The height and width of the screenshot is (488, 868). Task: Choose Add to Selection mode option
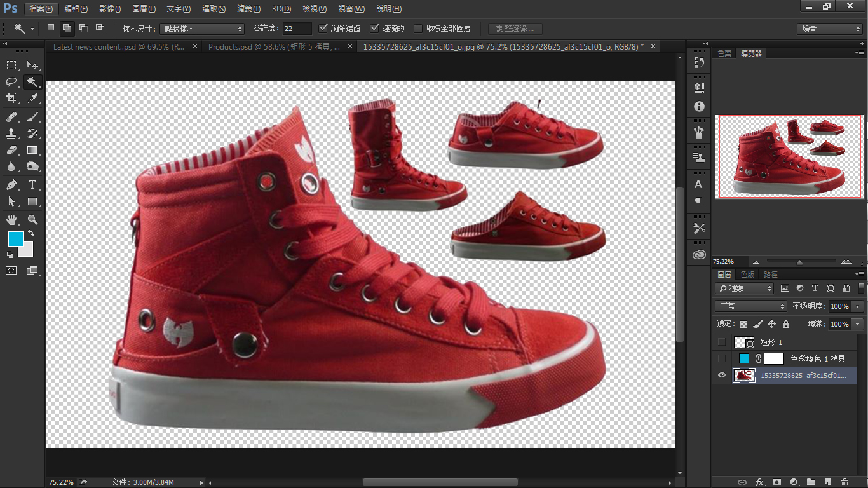pyautogui.click(x=67, y=28)
